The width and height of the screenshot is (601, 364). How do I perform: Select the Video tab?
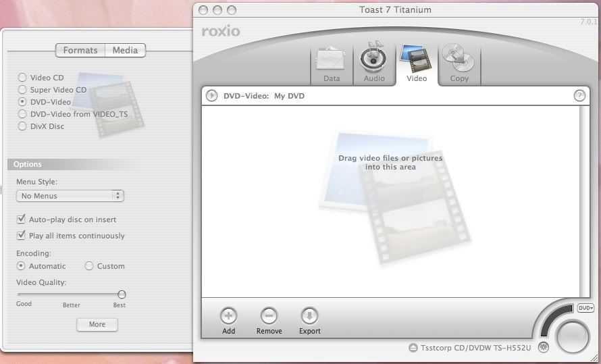416,64
